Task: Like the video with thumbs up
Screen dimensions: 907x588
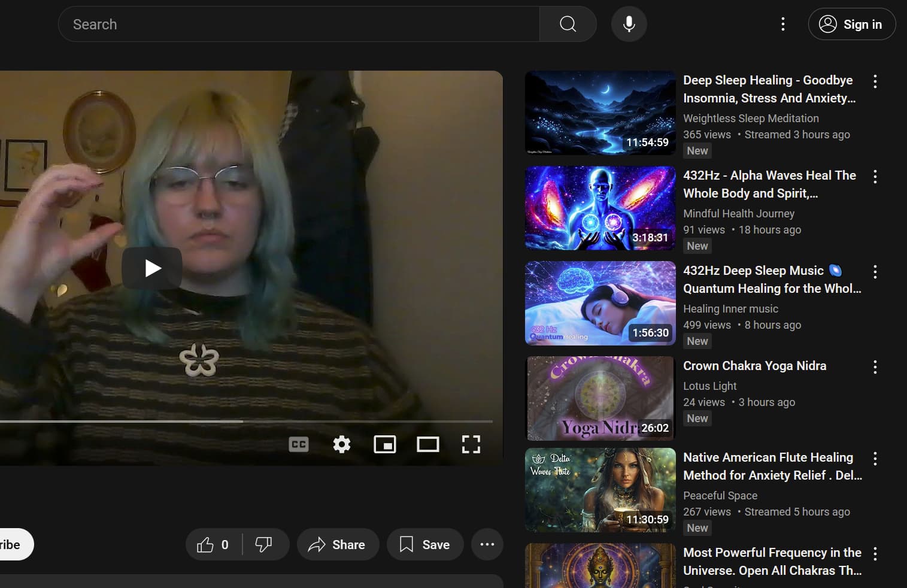Action: 213,544
